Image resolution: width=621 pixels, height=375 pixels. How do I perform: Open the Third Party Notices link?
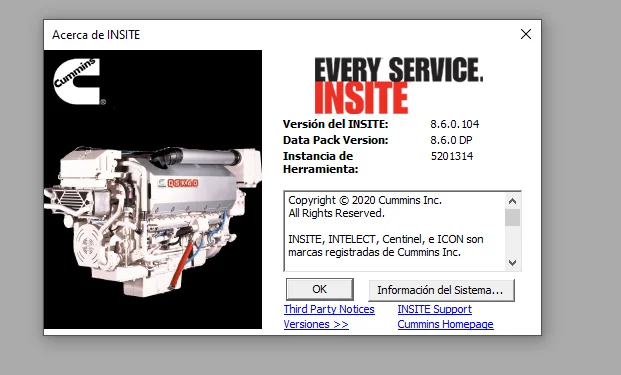(329, 309)
